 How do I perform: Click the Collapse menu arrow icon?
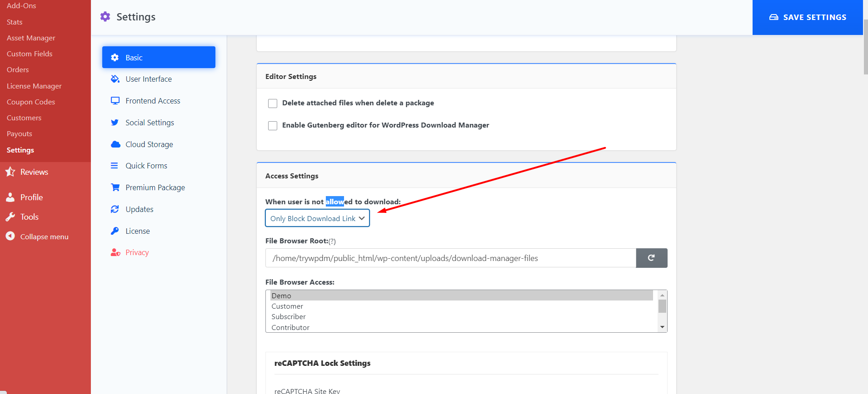point(10,236)
